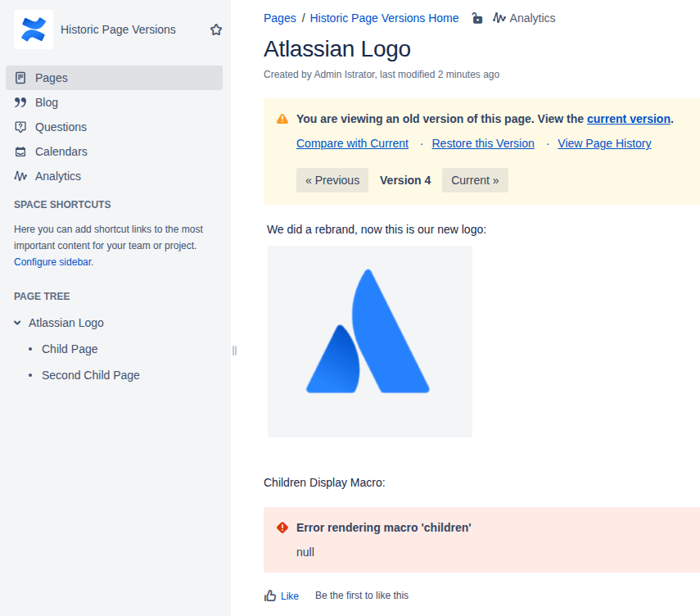Open Second Child Page in tree
700x616 pixels.
[91, 375]
